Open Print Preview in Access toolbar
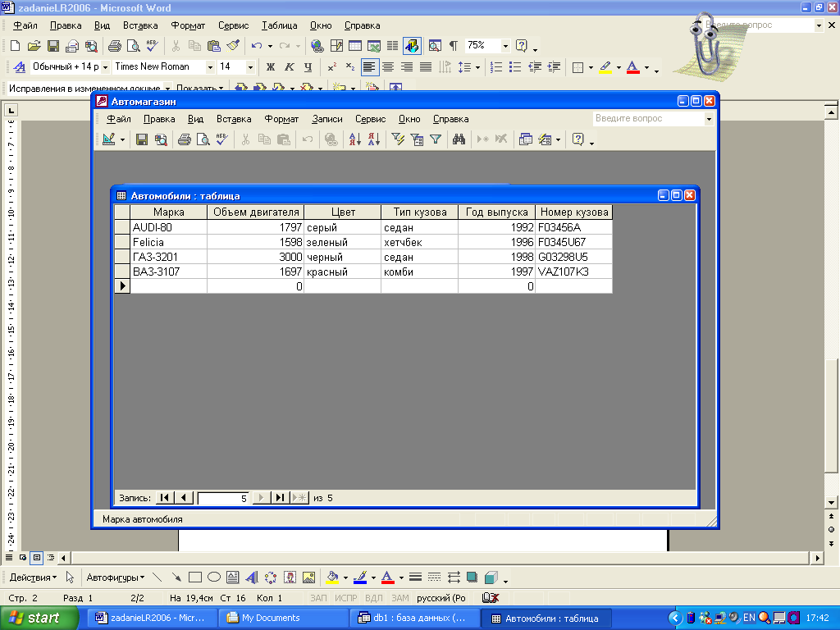840x630 pixels. (203, 139)
